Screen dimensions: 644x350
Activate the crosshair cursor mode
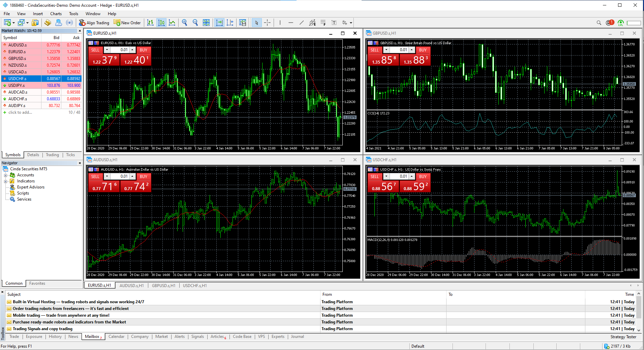(x=267, y=23)
